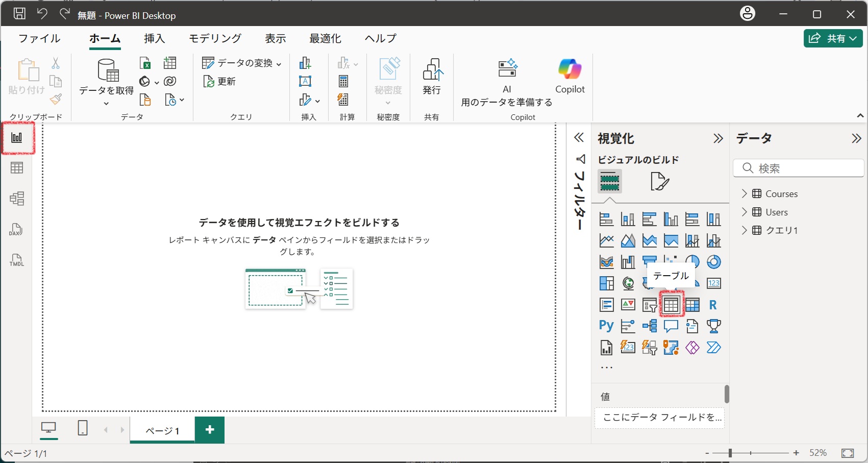Switch to the 挿入 ribbon tab
868x463 pixels.
(x=154, y=38)
